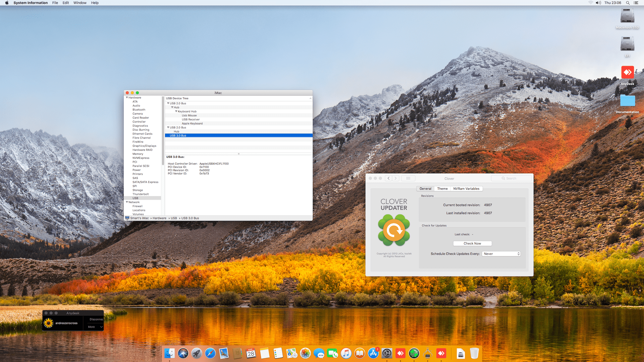This screenshot has width=644, height=362.
Task: Collapse the Hardware section in sidebar
Action: pyautogui.click(x=127, y=98)
